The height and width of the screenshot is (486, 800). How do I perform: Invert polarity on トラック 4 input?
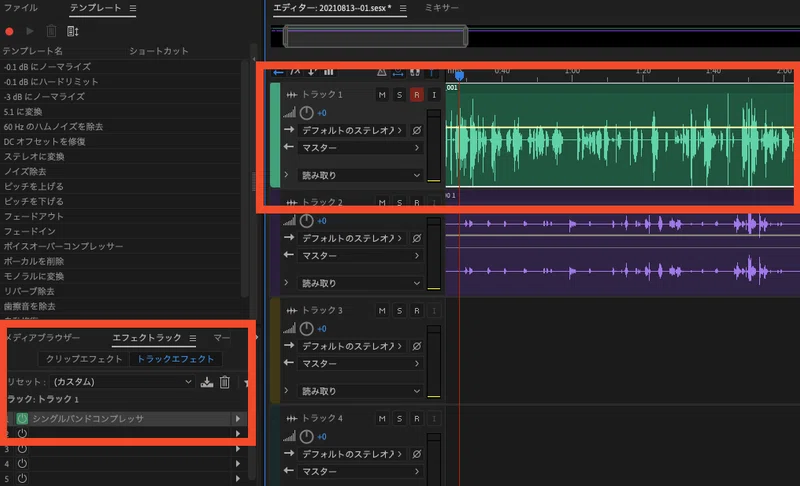click(417, 454)
